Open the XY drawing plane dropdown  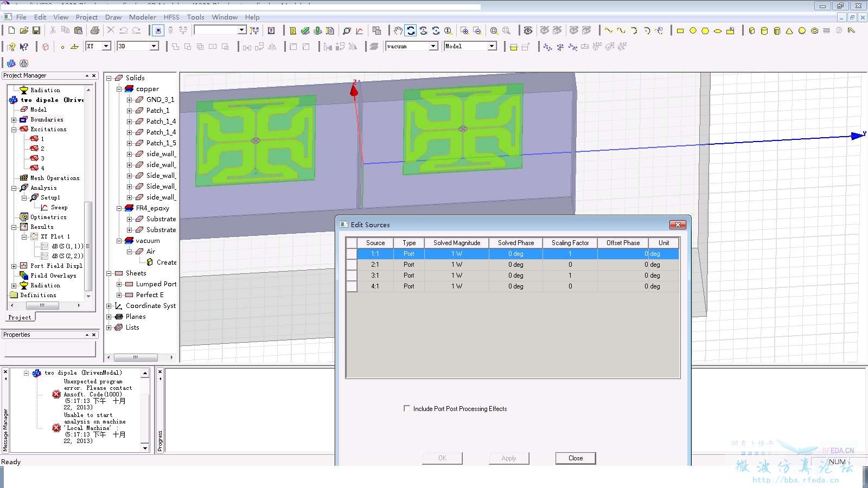point(106,46)
